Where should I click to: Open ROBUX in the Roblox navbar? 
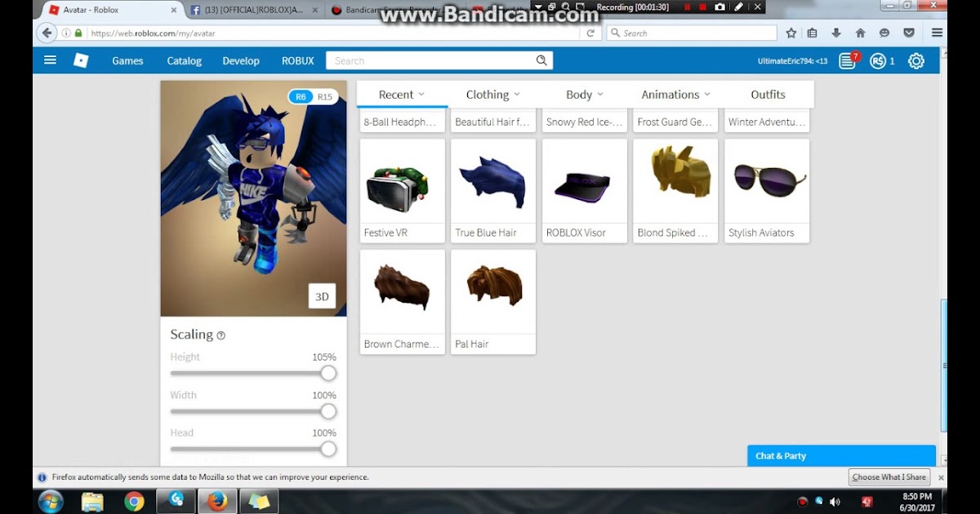pyautogui.click(x=298, y=60)
